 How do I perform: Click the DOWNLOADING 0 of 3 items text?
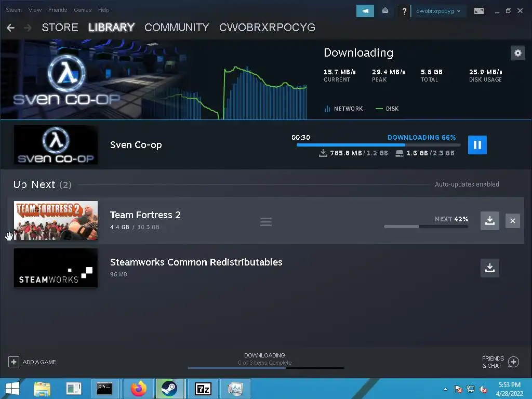click(x=264, y=359)
